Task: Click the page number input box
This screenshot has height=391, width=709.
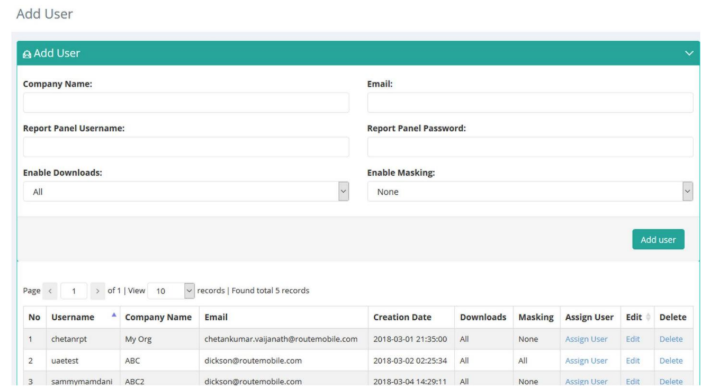Action: point(74,291)
